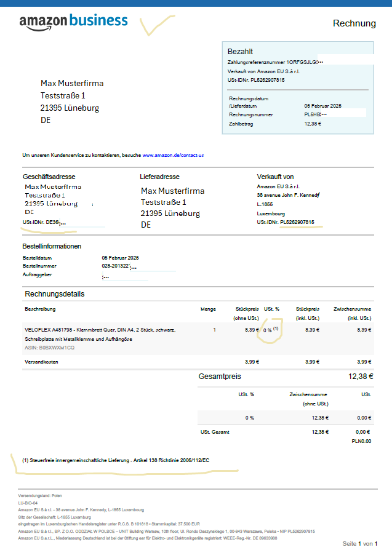The width and height of the screenshot is (392, 558).
Task: Select the VELOFLEX A481798 item description
Action: point(100,335)
